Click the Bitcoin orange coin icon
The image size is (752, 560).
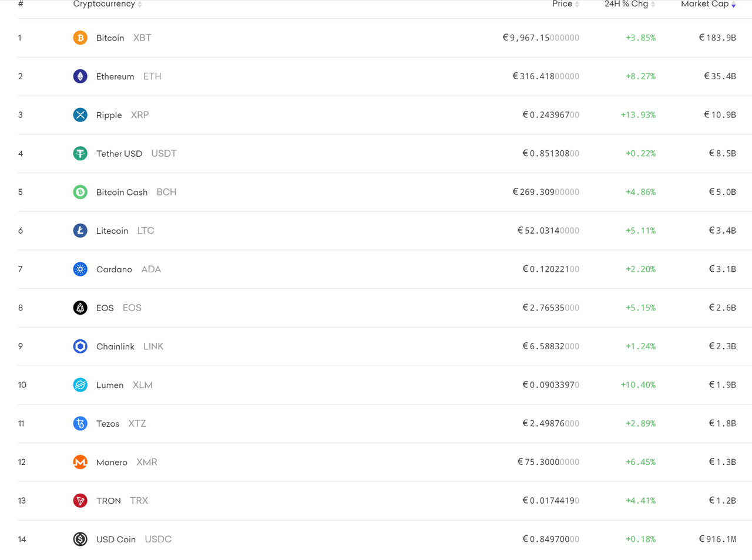click(x=80, y=38)
